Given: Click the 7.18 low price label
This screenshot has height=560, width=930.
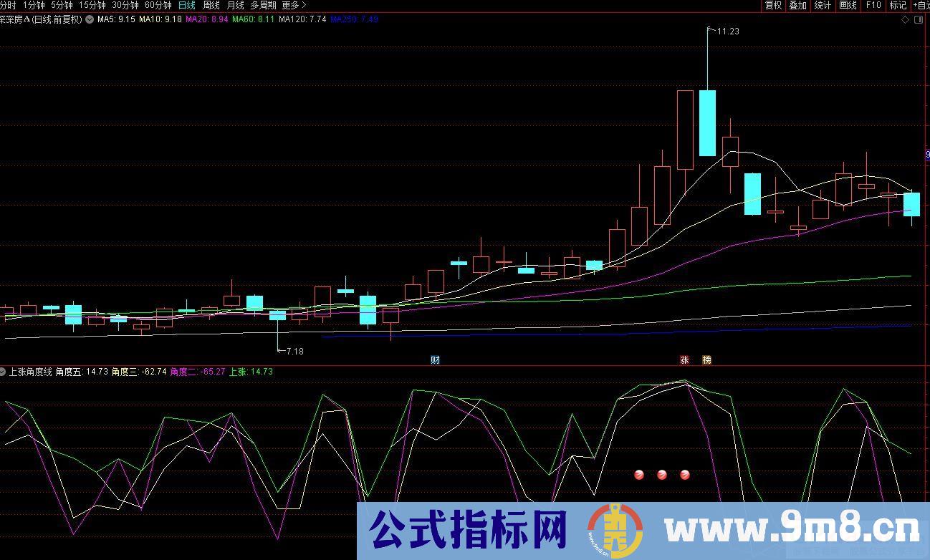Looking at the screenshot, I should pos(295,351).
